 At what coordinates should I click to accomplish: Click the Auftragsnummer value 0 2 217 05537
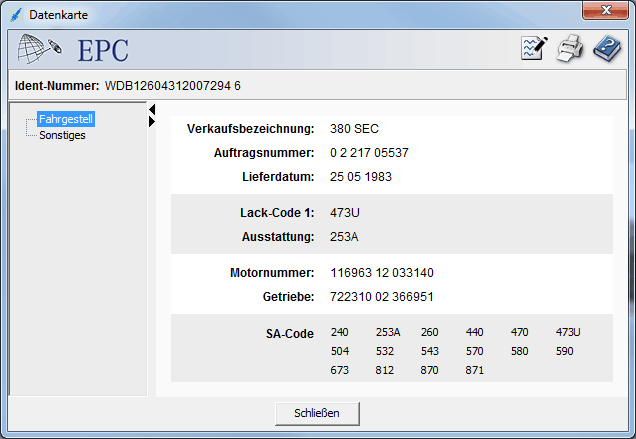tap(369, 153)
